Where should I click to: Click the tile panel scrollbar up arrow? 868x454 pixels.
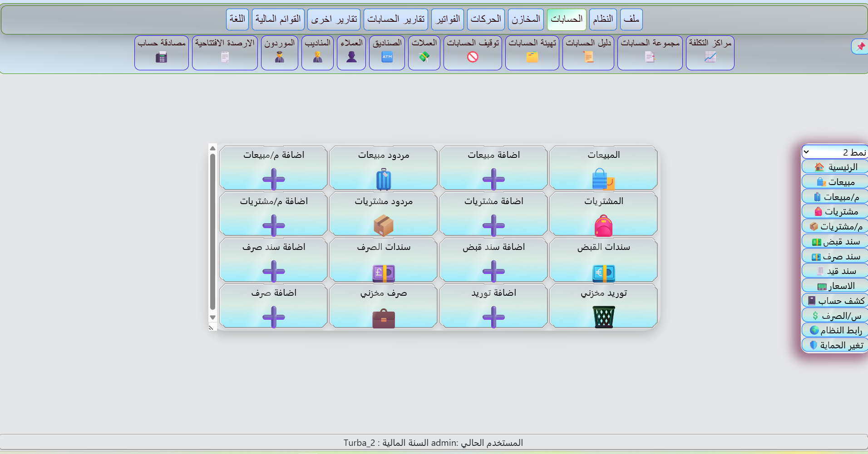[x=212, y=148]
